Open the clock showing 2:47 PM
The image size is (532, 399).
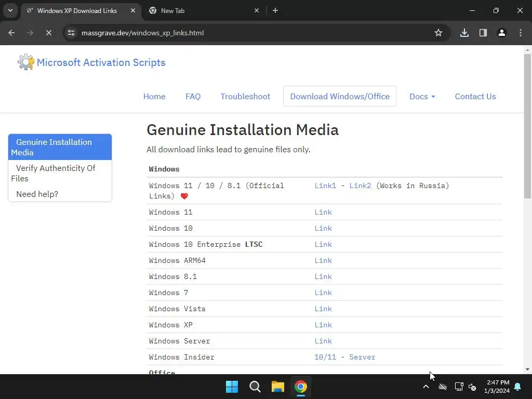click(497, 387)
